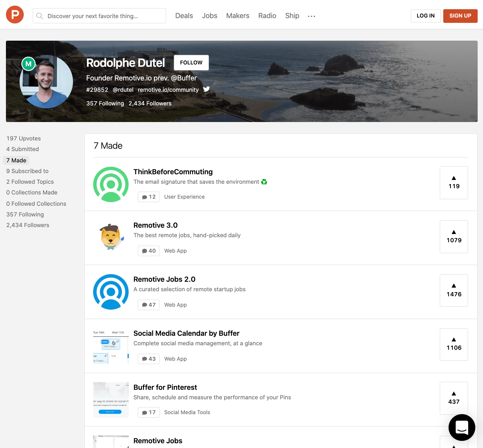Viewport: 483px width, 448px height.
Task: View Rodolphe Dutel profile photo
Action: coord(46,82)
